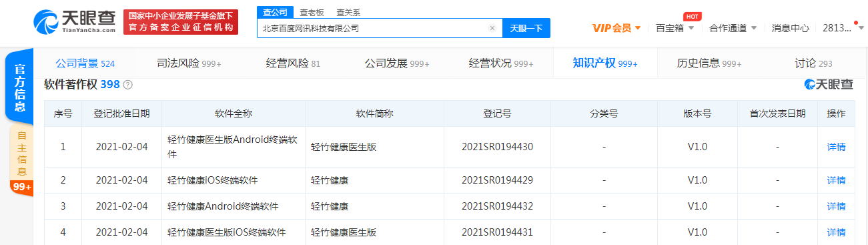Viewport: 868px width, 245px height.
Task: Open 消息中心 link
Action: [x=791, y=28]
